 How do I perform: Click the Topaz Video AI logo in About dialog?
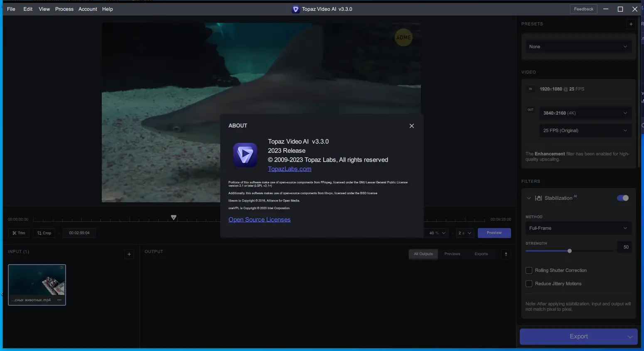pyautogui.click(x=245, y=155)
